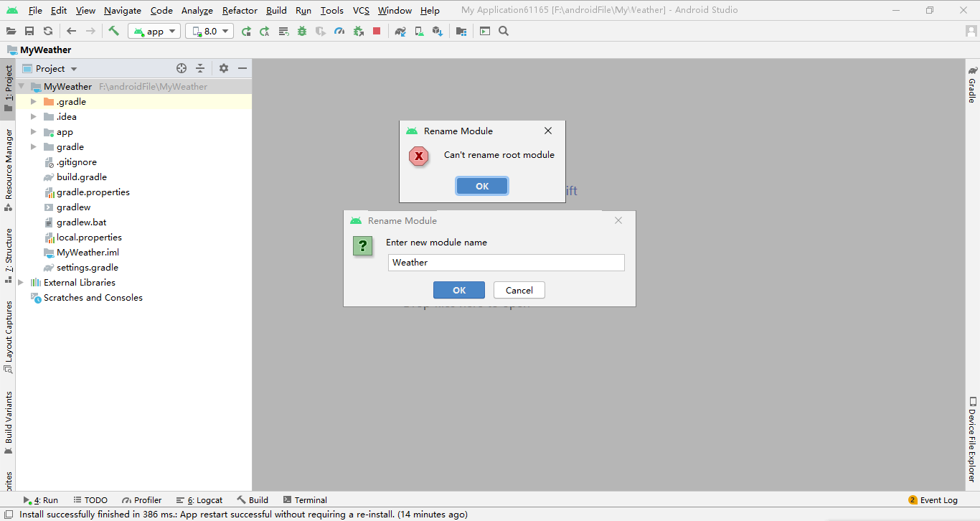Close the Can't rename root module dialog
The width and height of the screenshot is (980, 521).
[548, 131]
